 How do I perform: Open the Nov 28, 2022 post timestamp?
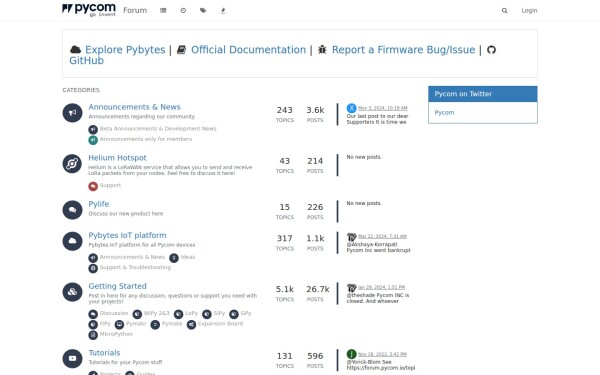382,354
